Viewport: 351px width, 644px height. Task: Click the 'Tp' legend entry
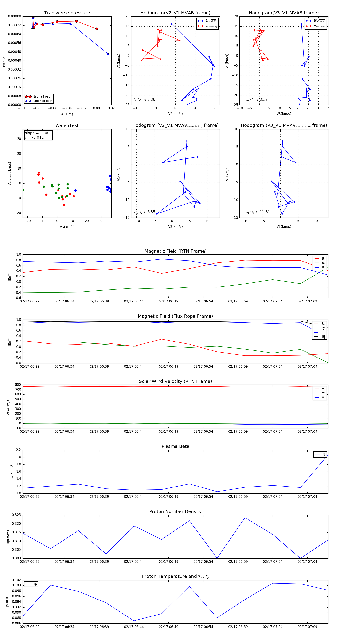point(31,584)
